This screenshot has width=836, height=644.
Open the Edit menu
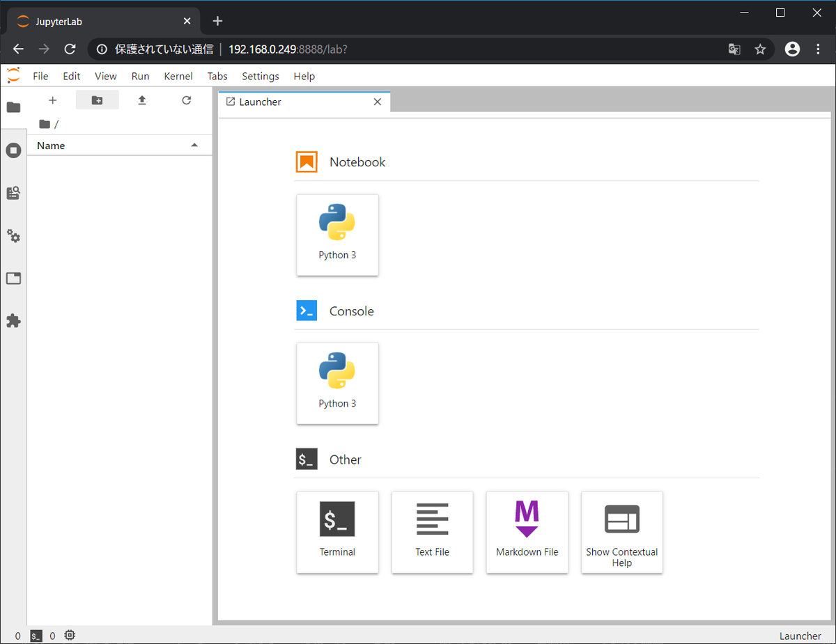[x=72, y=76]
